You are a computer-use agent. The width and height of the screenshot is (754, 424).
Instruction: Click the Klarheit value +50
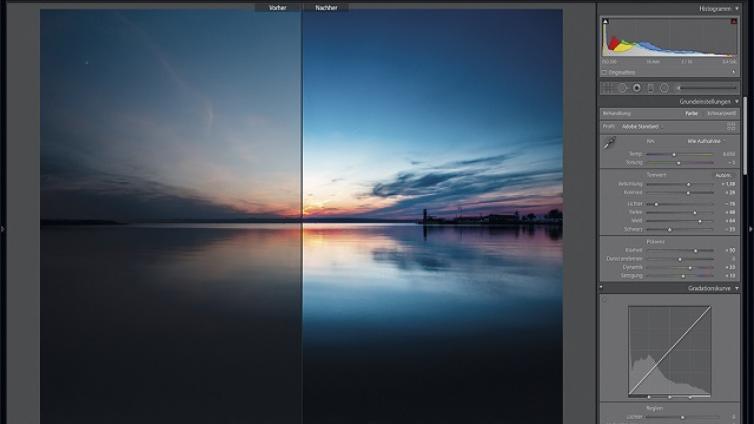tap(730, 250)
